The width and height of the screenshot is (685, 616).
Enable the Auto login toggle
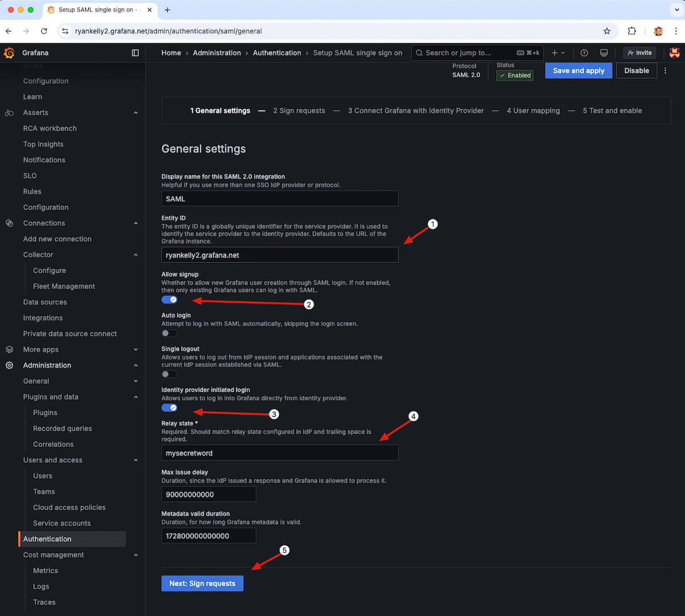[170, 333]
